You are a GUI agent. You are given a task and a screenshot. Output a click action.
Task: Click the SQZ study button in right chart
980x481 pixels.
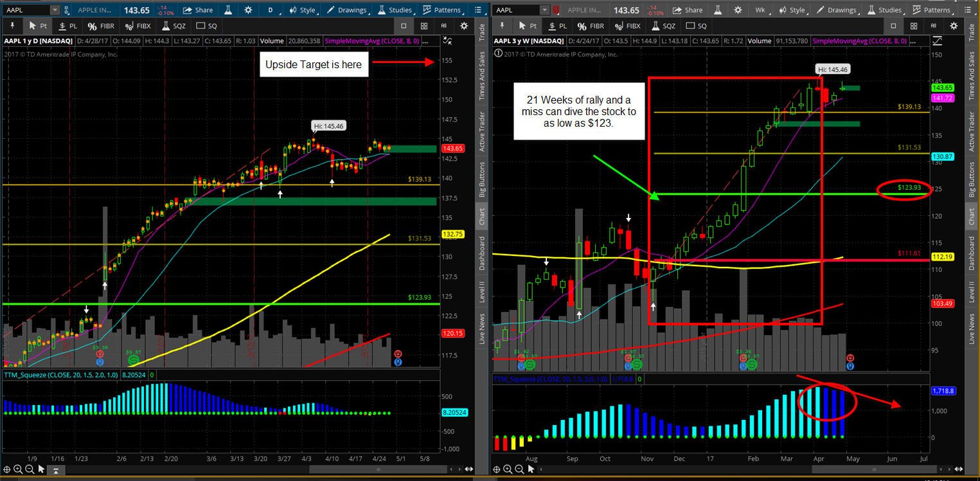[662, 26]
